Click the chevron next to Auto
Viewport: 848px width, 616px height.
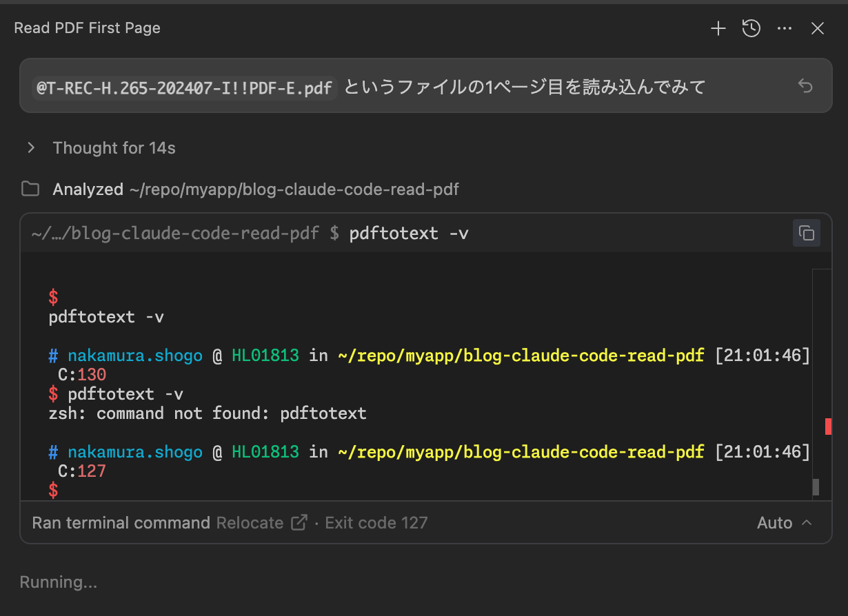coord(807,523)
